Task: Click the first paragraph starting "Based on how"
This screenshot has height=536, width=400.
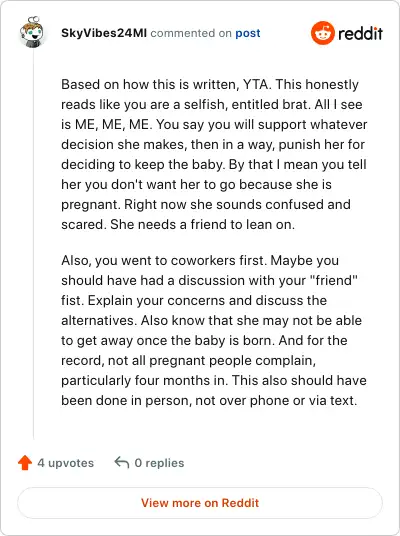Action: (214, 154)
